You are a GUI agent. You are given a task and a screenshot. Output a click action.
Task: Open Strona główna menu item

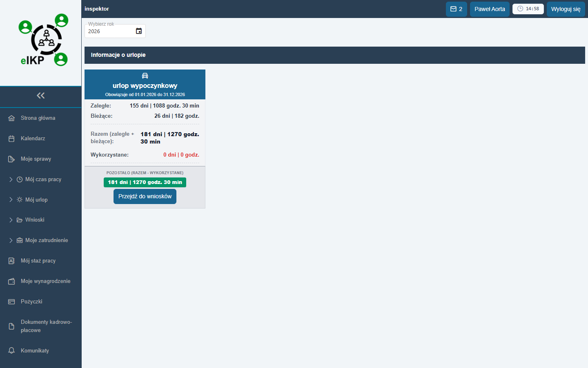[41, 118]
